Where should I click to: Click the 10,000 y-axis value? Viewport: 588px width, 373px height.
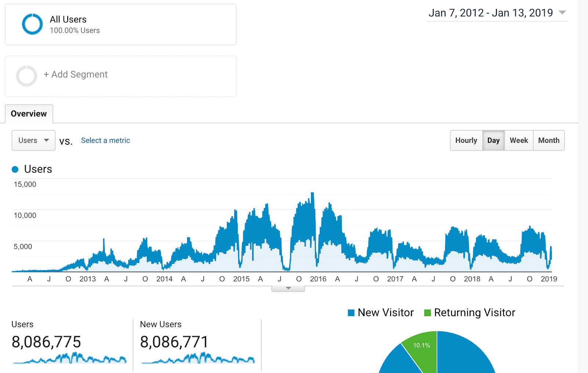25,216
